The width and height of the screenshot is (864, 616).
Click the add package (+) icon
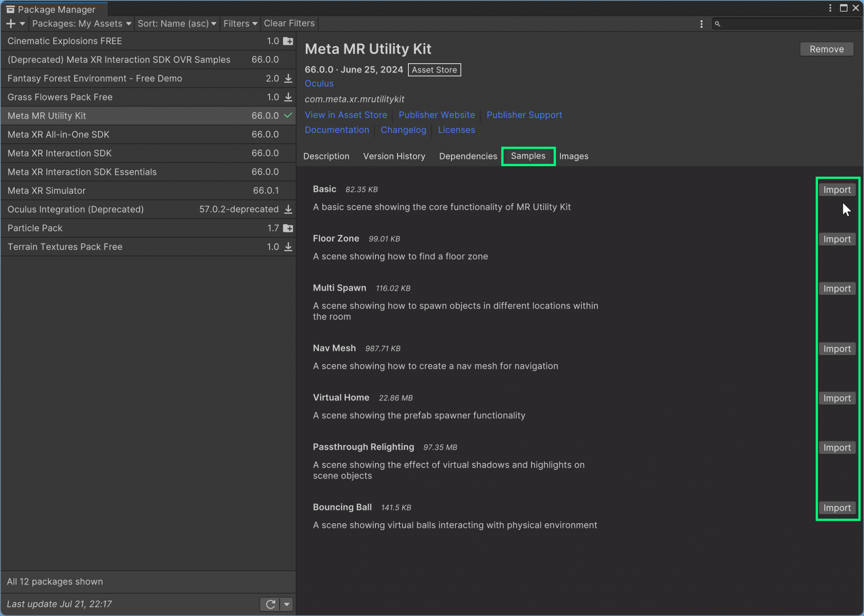(11, 24)
